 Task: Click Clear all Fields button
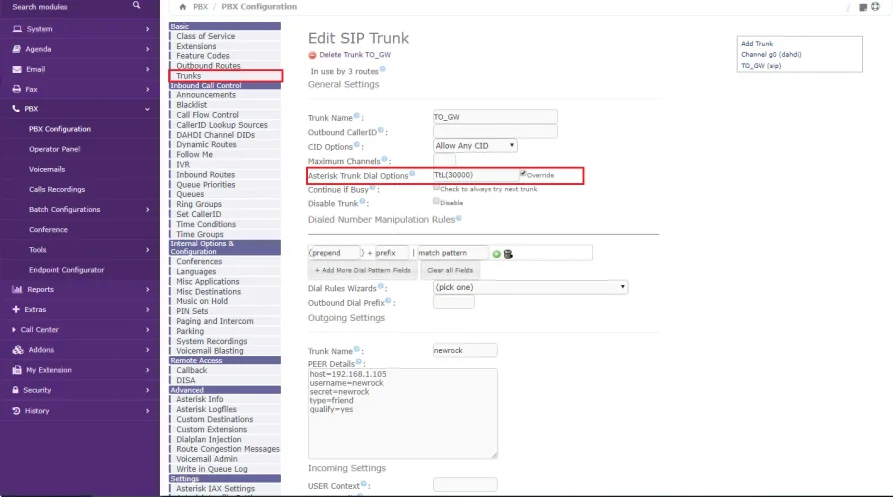(450, 270)
